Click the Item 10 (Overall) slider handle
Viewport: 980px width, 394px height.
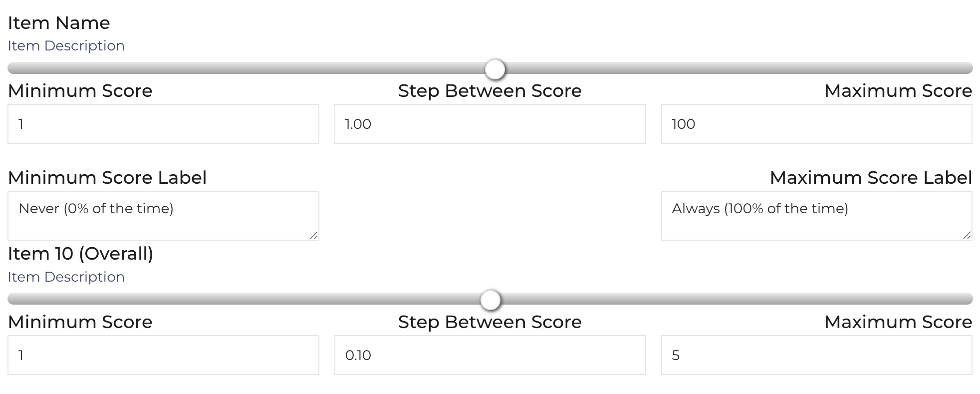[x=490, y=300]
